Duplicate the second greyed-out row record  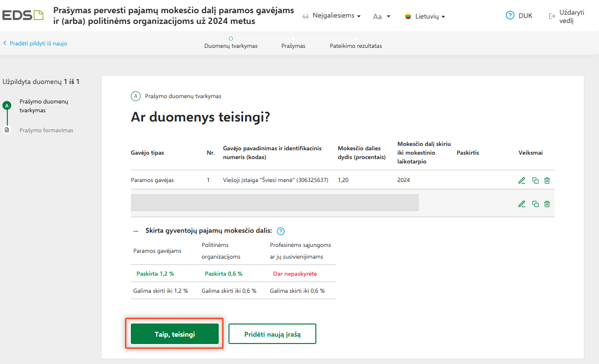(x=535, y=204)
